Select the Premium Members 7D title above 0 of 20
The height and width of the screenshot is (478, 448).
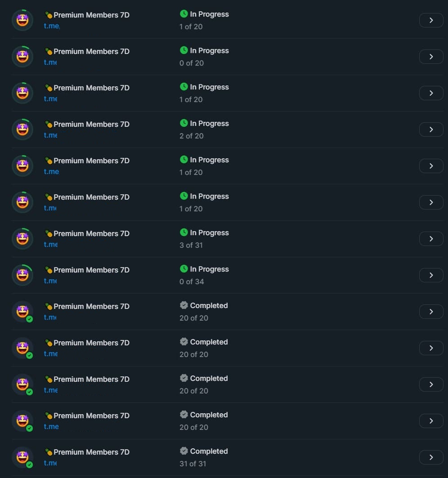[91, 51]
